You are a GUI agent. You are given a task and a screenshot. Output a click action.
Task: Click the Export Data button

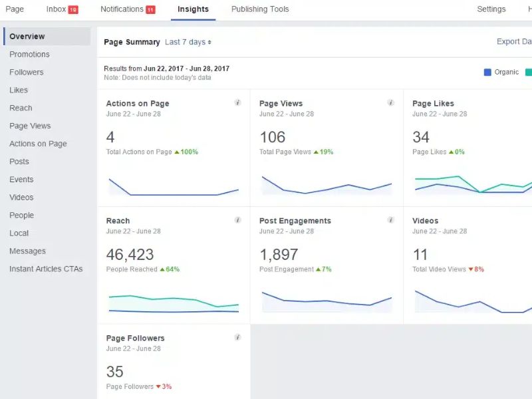pos(514,41)
